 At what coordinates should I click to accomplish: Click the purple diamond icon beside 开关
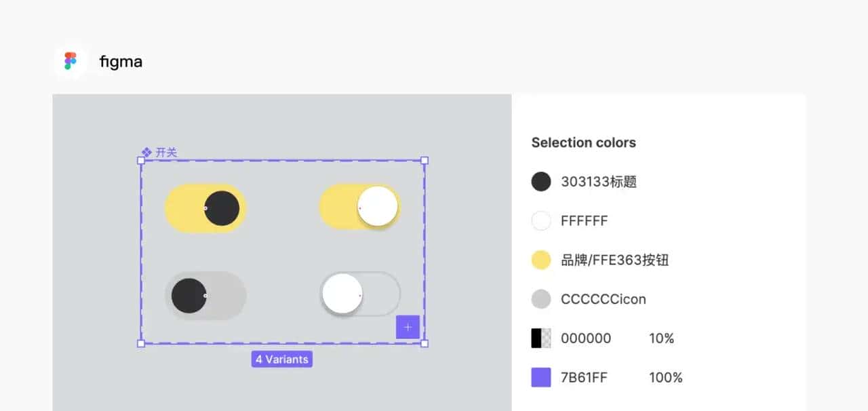tap(146, 152)
